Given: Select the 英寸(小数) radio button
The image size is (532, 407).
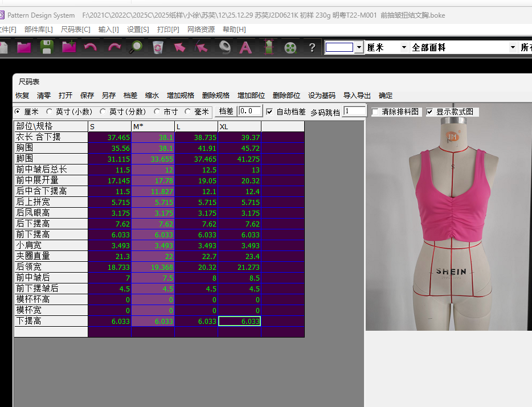Looking at the screenshot, I should (50, 112).
